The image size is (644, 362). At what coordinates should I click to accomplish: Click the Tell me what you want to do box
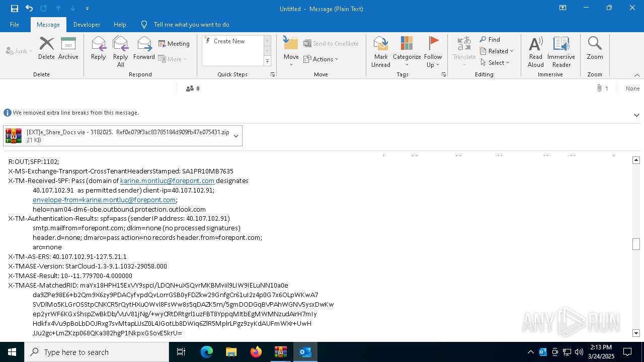click(191, 24)
